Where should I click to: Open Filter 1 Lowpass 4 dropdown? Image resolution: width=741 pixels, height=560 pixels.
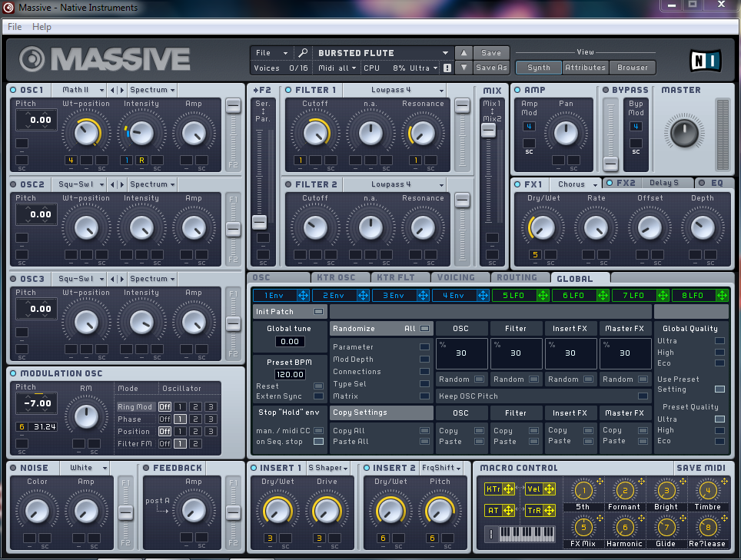[394, 90]
